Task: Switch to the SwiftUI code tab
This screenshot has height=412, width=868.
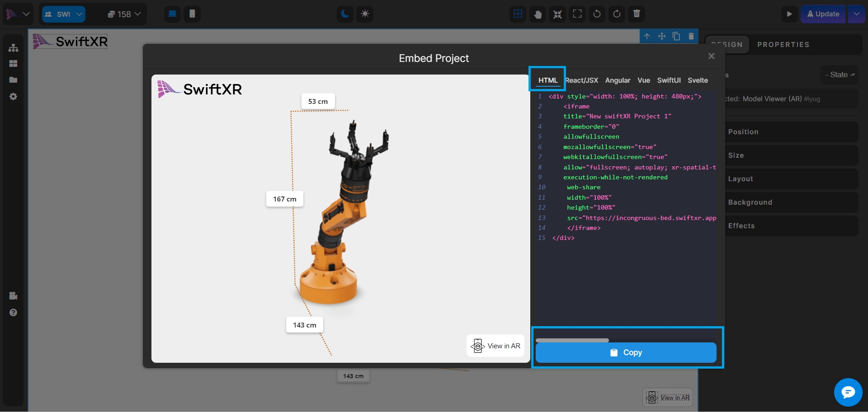Action: point(669,80)
